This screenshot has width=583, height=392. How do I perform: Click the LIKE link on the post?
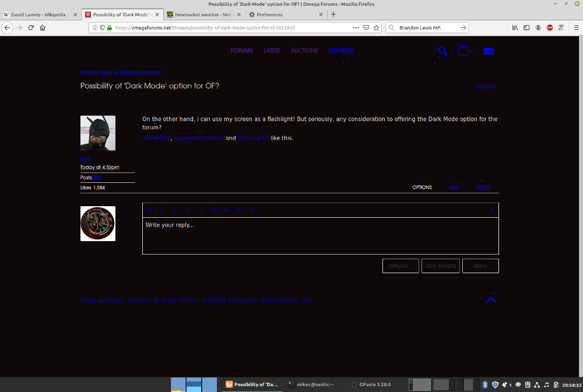[454, 188]
